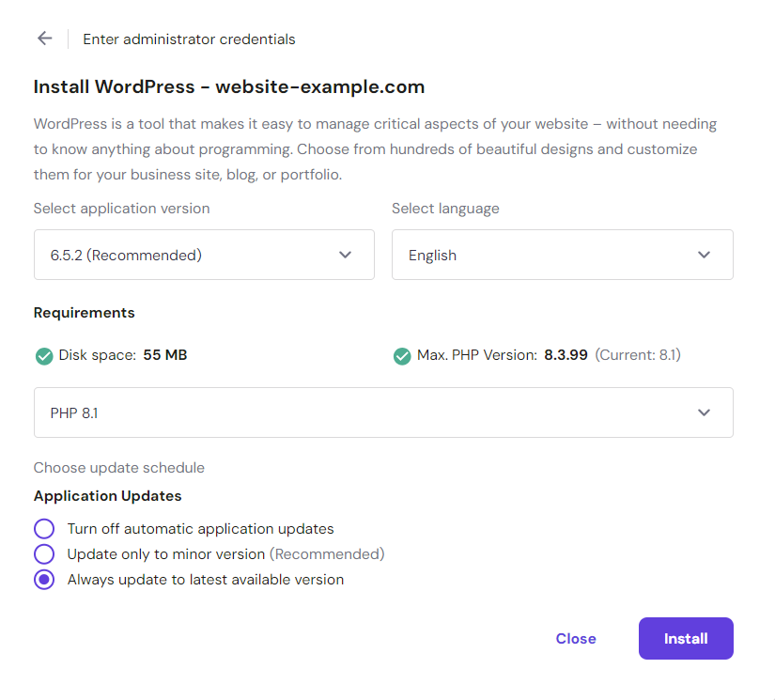Click the green checkmark beside Max. PHP Version
Viewport: 775px width, 700px height.
(402, 356)
